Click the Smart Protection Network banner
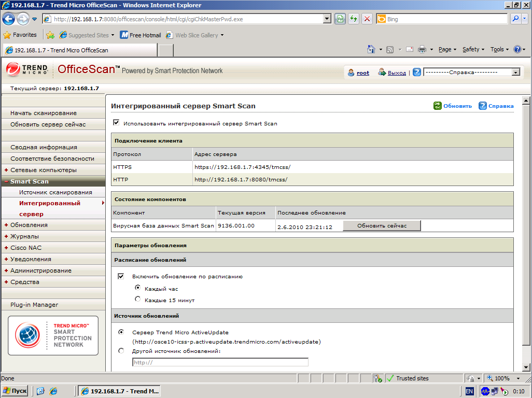Screen dimensions: 532x398 pos(53,335)
